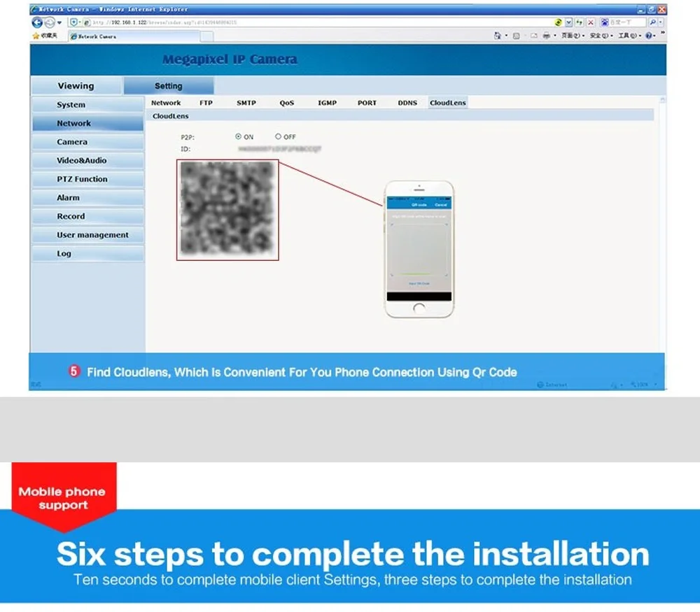Click the blurred ID value text
This screenshot has width=700, height=612.
(x=280, y=149)
